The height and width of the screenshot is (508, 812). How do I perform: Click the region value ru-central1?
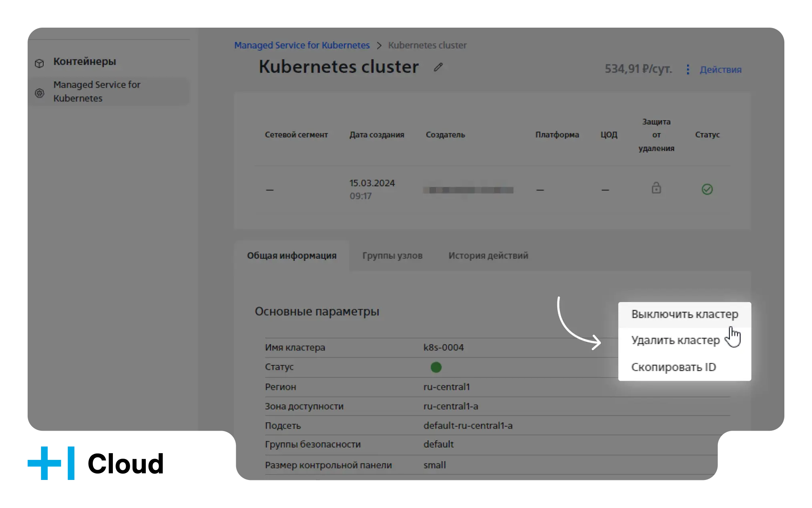[x=446, y=387]
